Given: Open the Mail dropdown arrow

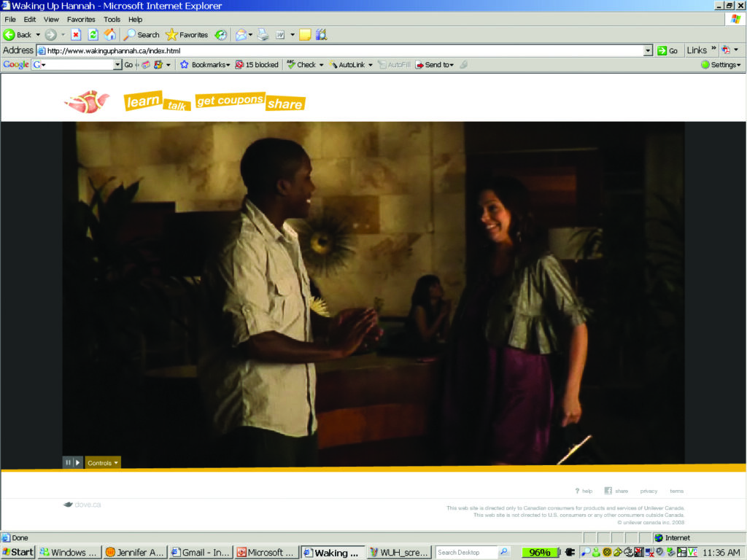Looking at the screenshot, I should pyautogui.click(x=251, y=35).
